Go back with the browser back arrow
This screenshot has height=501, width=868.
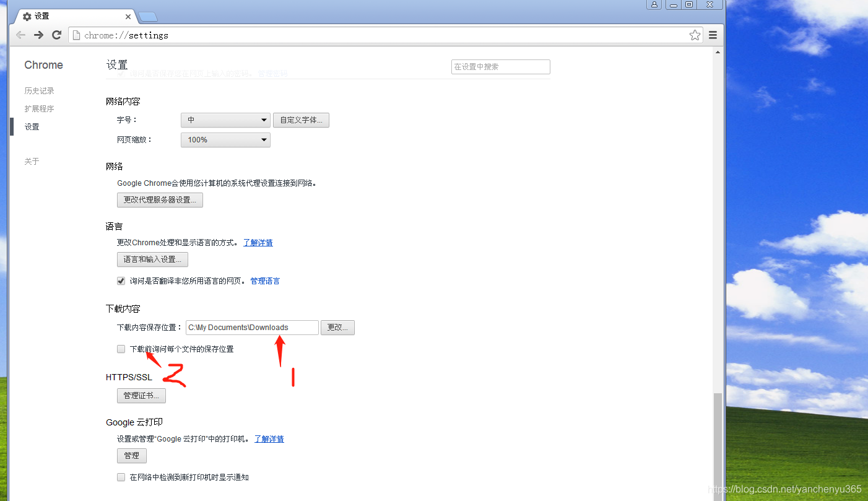pos(21,35)
